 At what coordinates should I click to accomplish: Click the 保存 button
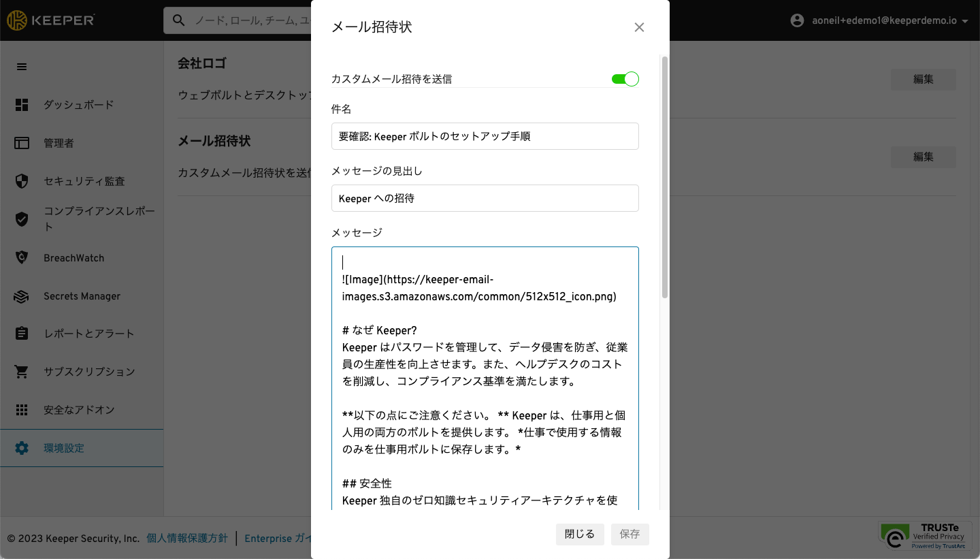point(630,534)
